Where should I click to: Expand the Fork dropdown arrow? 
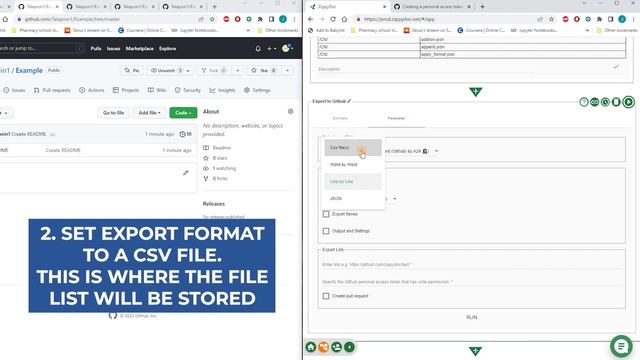(237, 71)
